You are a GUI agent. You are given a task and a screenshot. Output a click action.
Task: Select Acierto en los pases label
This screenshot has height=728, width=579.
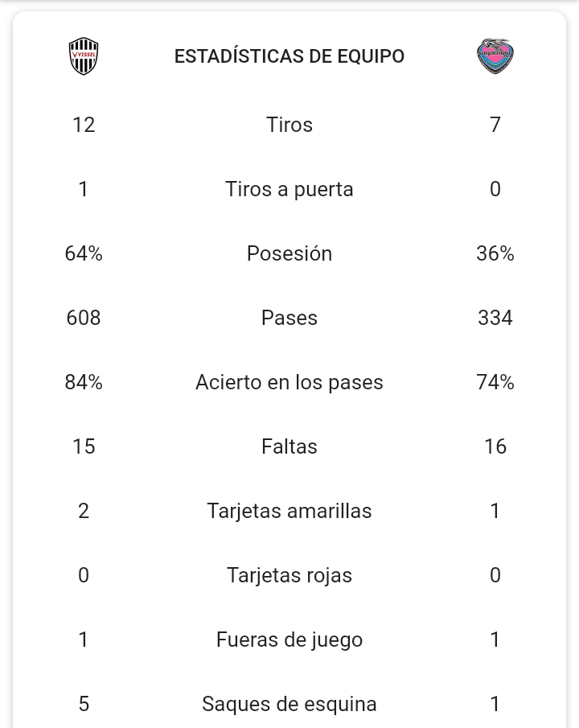[289, 382]
